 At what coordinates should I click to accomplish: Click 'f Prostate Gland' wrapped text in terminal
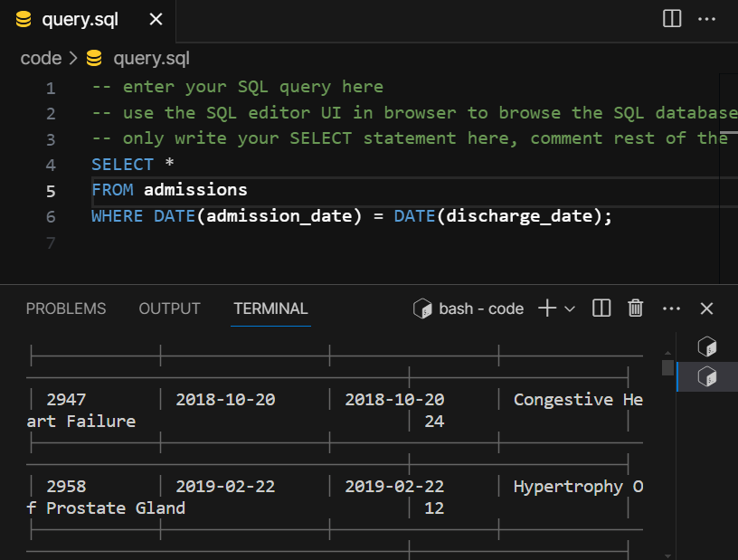pyautogui.click(x=106, y=508)
